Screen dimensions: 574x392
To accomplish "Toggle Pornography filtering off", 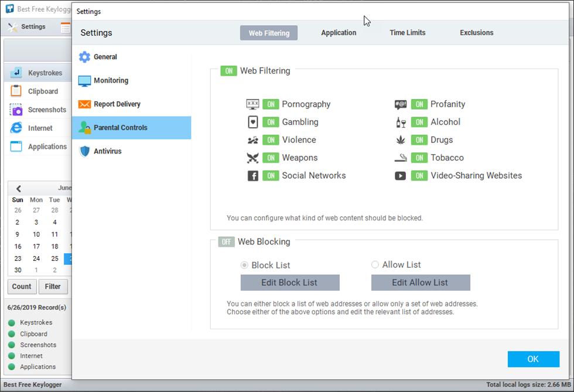I will pos(271,104).
